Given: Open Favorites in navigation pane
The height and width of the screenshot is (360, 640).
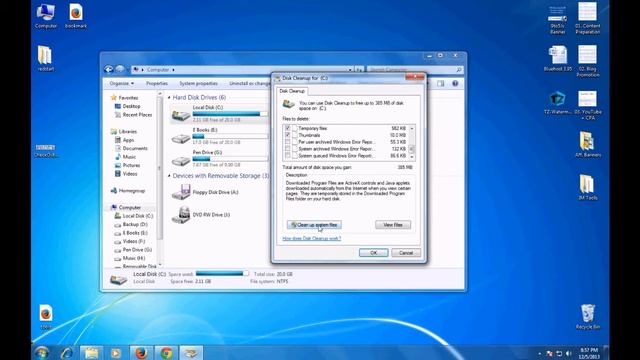Looking at the screenshot, I should pyautogui.click(x=128, y=98).
